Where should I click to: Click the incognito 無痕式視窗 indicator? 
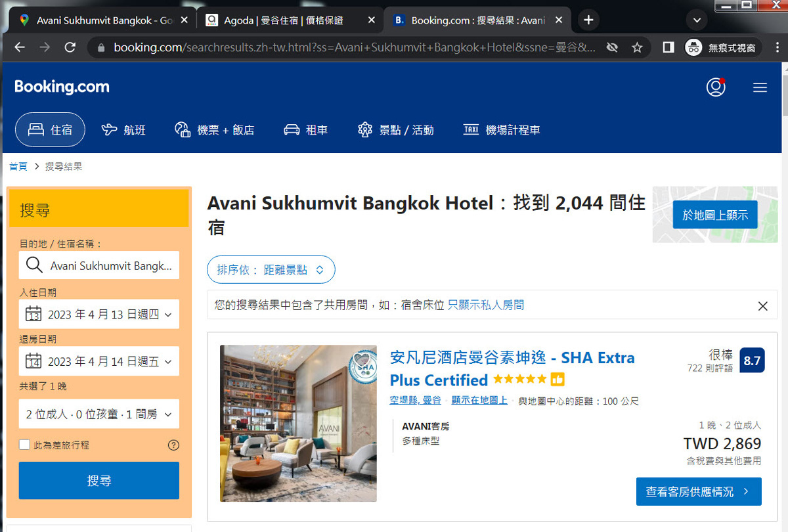(722, 47)
